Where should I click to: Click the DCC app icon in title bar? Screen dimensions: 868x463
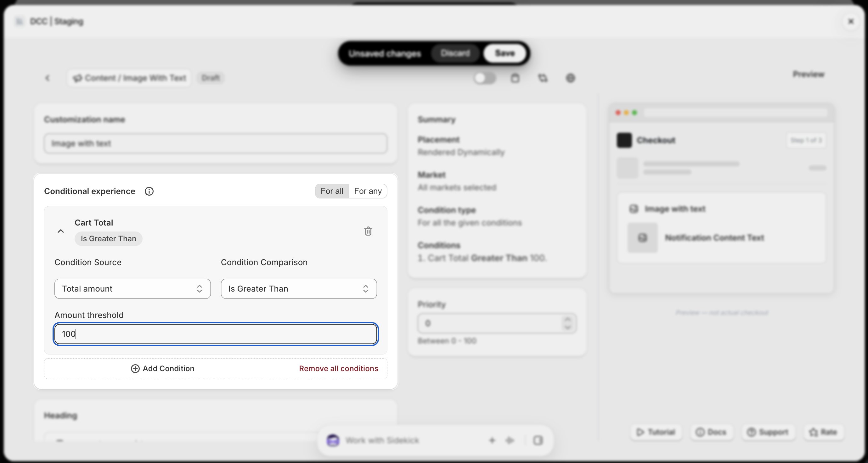point(20,22)
